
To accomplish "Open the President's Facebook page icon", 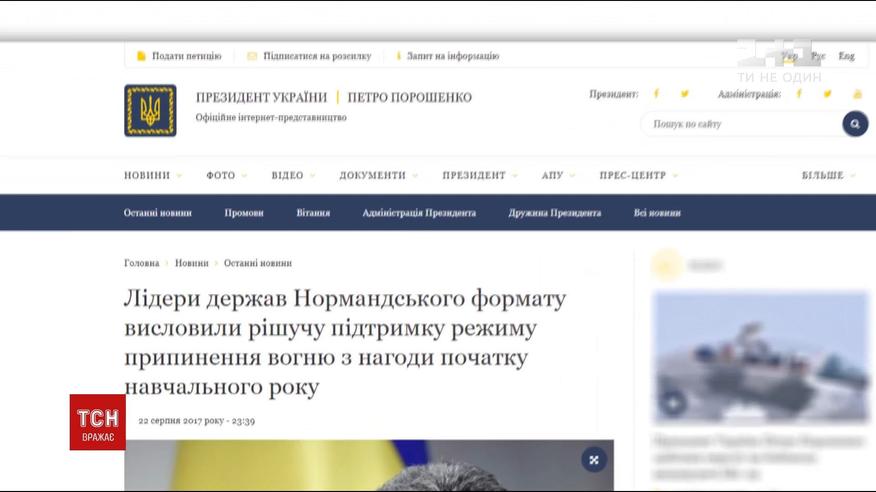I will pos(657,94).
